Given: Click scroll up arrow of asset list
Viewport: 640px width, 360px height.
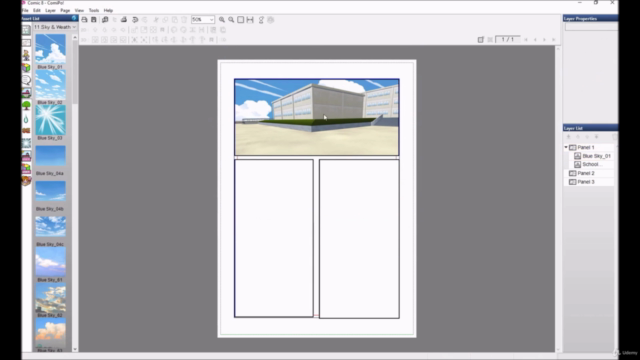Looking at the screenshot, I should [75, 37].
